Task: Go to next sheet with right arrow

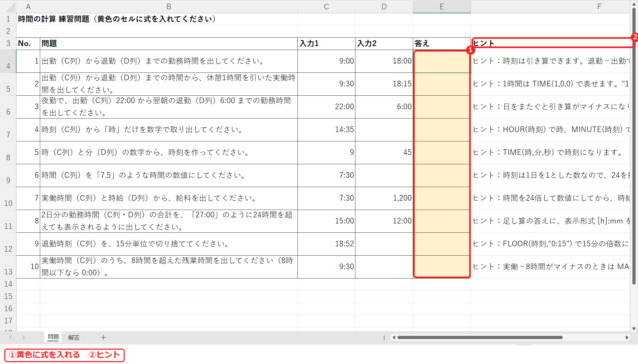Action: coord(23,337)
